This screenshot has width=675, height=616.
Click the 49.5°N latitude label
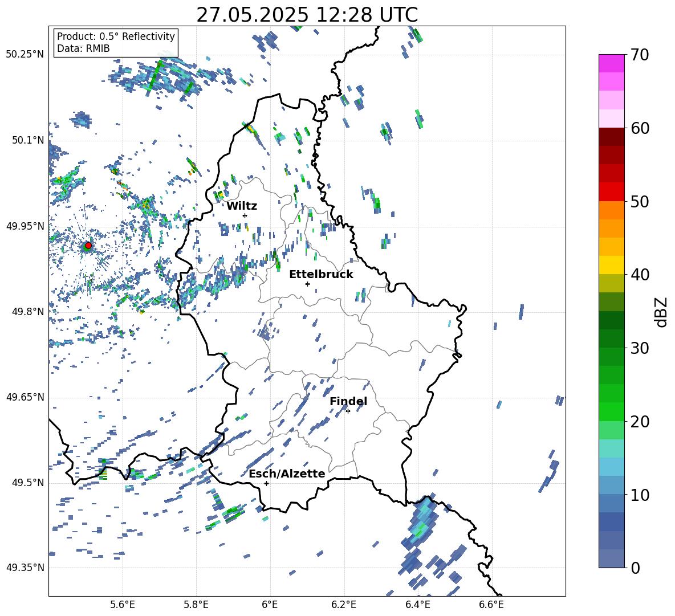tap(28, 483)
